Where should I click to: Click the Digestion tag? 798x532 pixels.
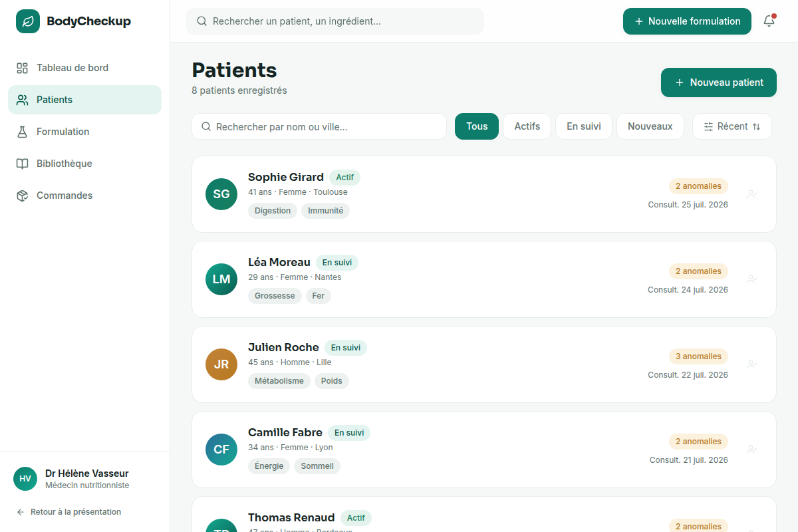click(x=273, y=211)
